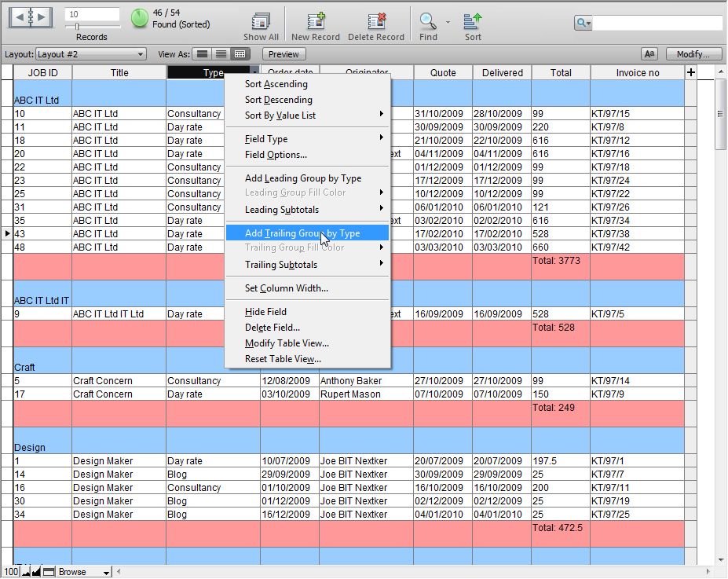Open the Layout #2 dropdown
Image resolution: width=728 pixels, height=579 pixels.
[x=89, y=53]
